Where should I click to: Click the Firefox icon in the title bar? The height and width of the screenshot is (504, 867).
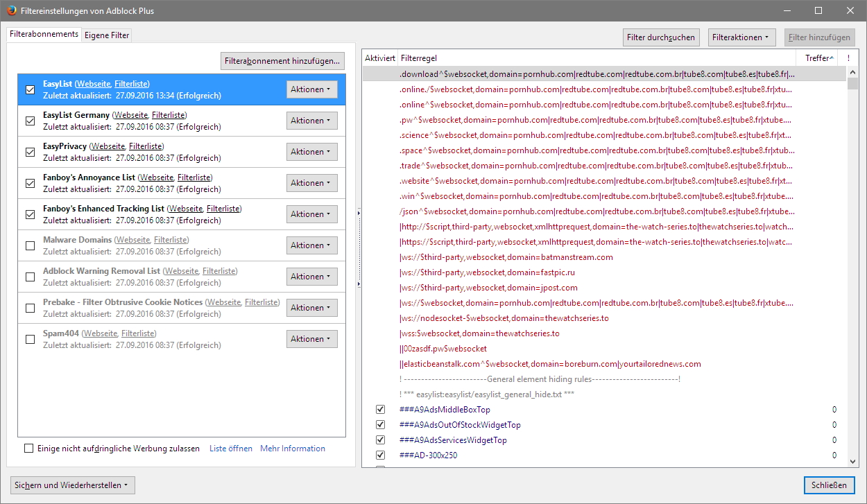pyautogui.click(x=12, y=10)
